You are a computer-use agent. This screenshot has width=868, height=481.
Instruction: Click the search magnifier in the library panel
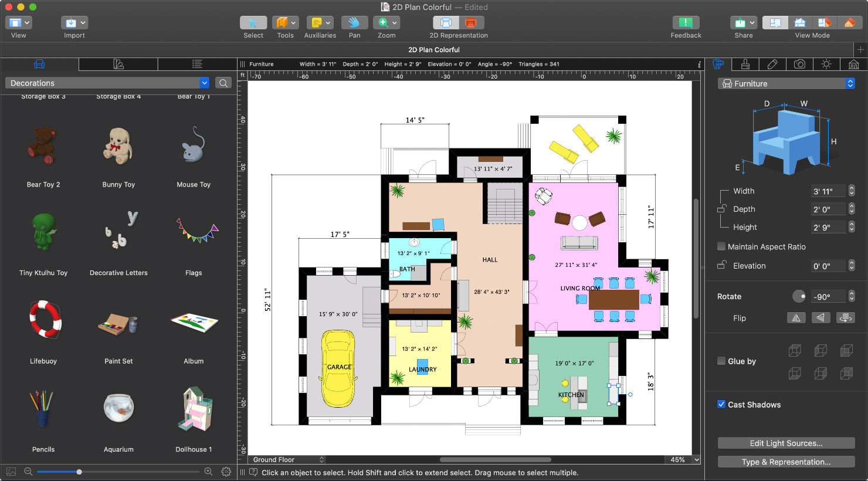223,83
